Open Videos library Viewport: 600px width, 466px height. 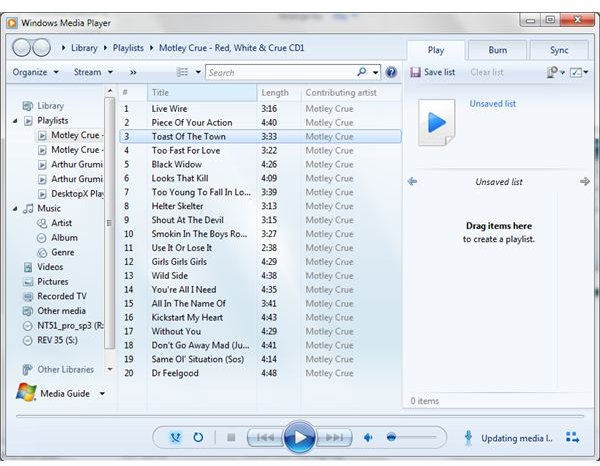(x=50, y=267)
